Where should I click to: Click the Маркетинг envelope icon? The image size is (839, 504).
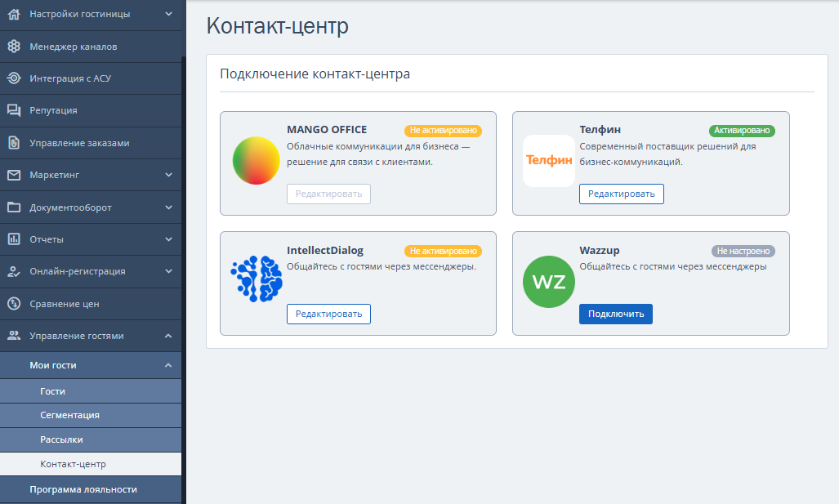pyautogui.click(x=14, y=175)
